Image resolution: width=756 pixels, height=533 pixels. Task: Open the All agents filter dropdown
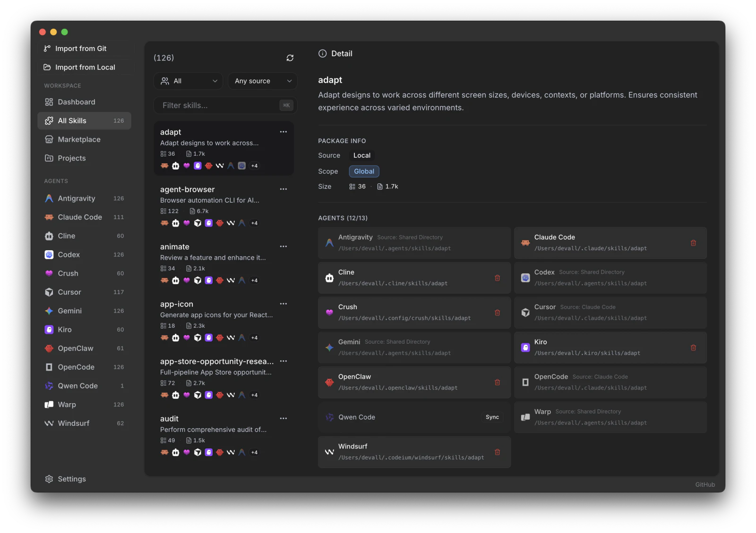coord(189,81)
